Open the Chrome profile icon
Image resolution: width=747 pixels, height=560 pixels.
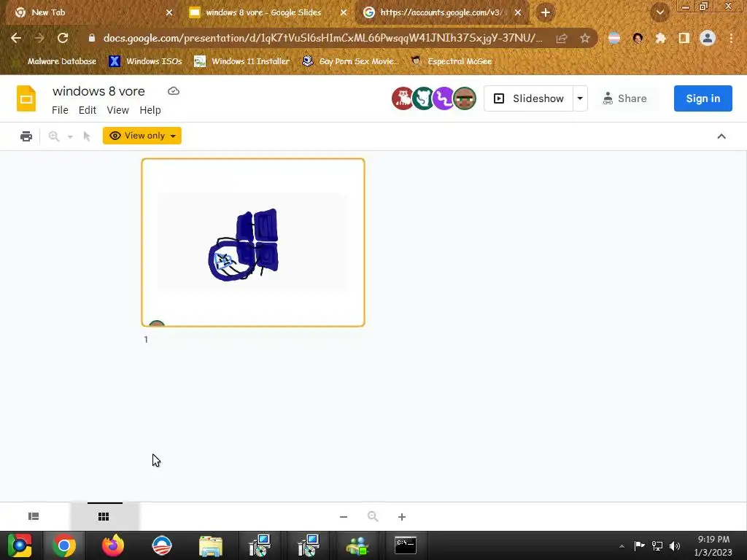tap(708, 38)
